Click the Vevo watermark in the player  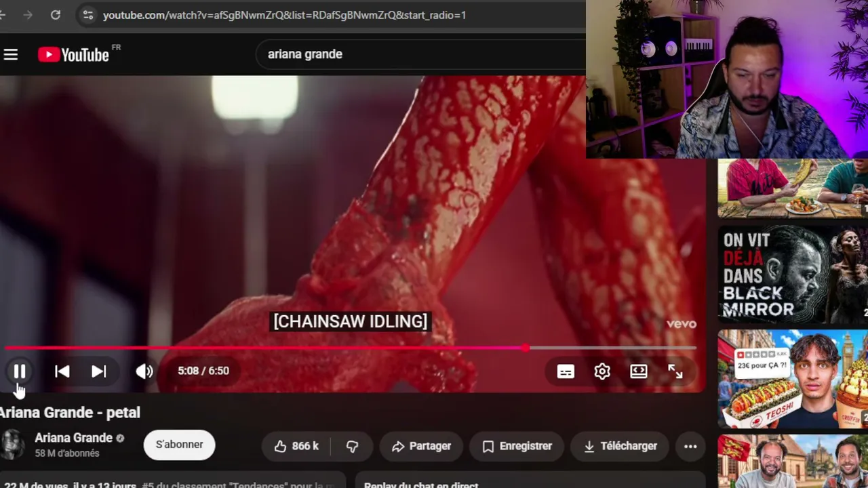click(682, 324)
